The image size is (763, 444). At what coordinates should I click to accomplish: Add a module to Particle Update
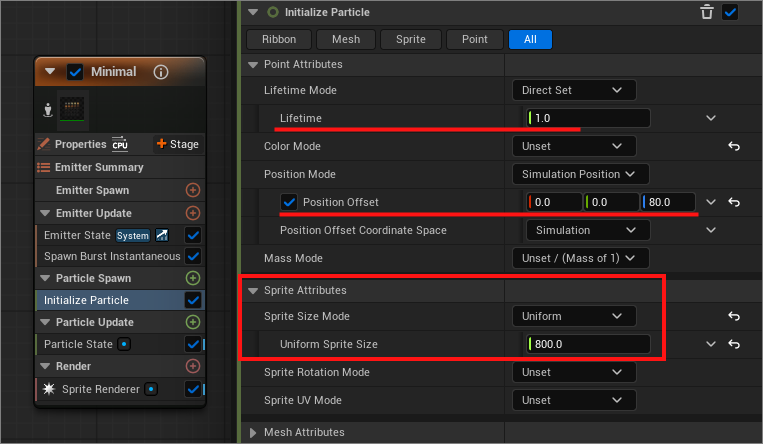pos(193,322)
